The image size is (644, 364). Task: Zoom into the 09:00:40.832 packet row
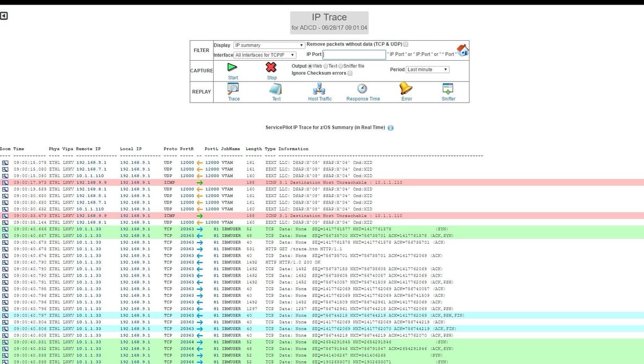(x=5, y=348)
